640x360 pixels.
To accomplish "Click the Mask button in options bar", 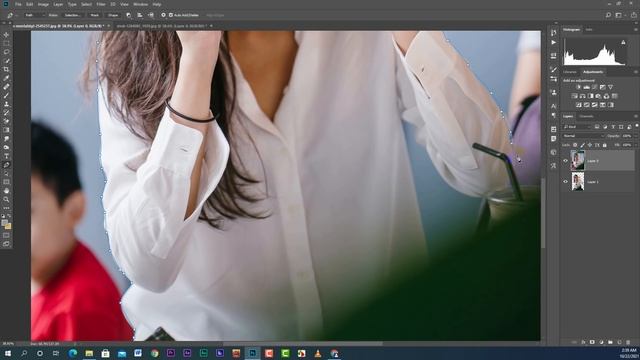I will click(95, 15).
